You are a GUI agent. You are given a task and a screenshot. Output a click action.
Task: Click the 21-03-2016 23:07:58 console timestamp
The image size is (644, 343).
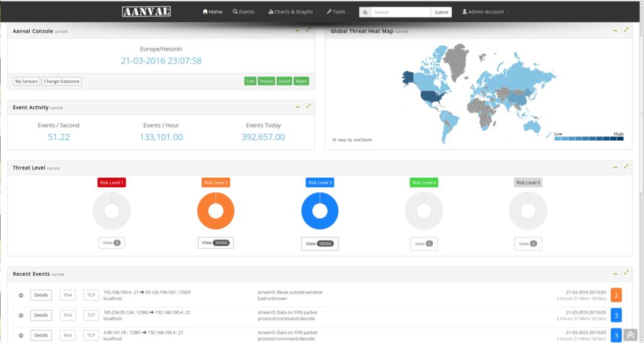[161, 61]
